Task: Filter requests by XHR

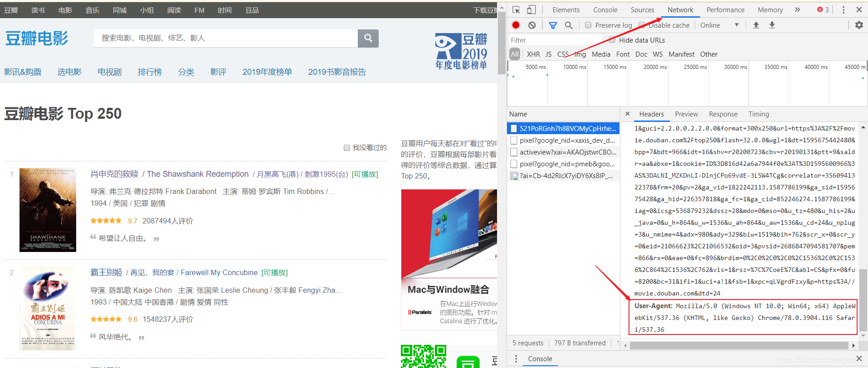Action: coord(533,54)
